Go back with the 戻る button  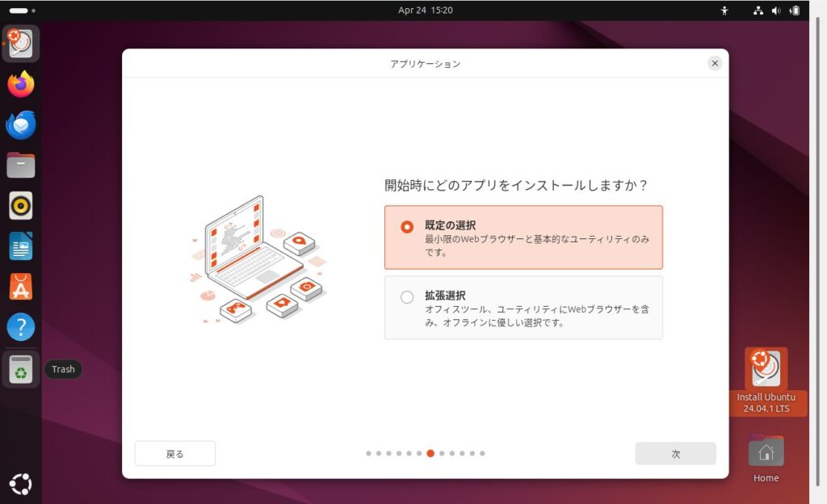tap(175, 453)
